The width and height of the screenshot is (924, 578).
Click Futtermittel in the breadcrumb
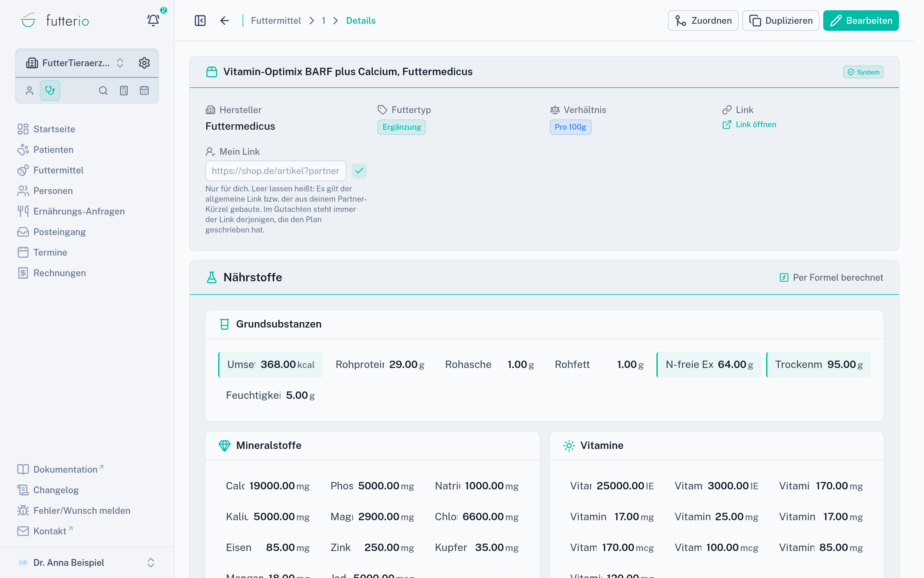click(x=276, y=21)
